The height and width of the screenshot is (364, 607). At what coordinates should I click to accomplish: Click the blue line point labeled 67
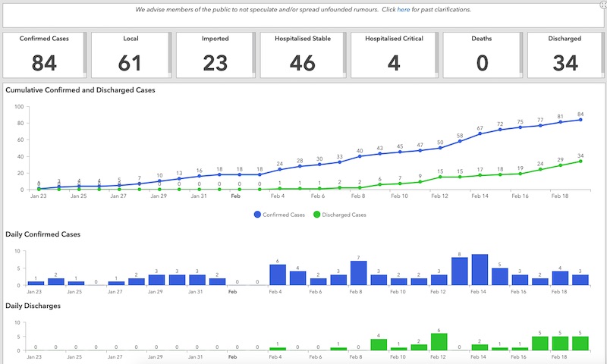480,134
